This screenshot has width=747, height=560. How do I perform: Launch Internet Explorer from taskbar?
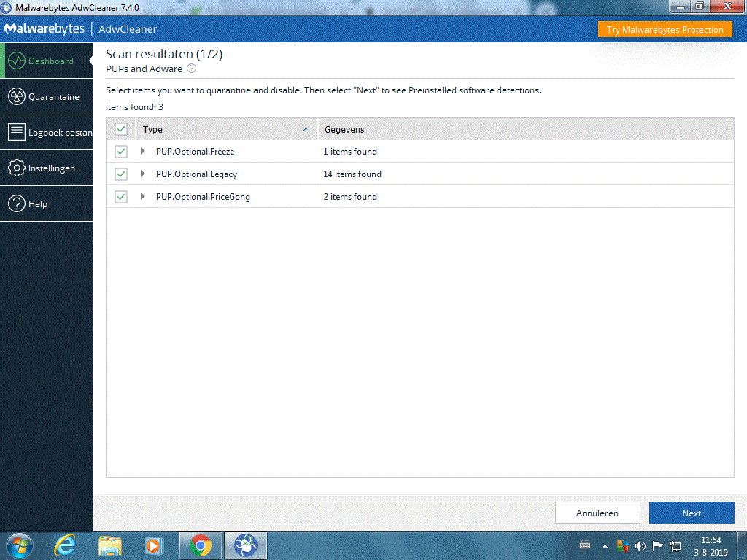[64, 545]
